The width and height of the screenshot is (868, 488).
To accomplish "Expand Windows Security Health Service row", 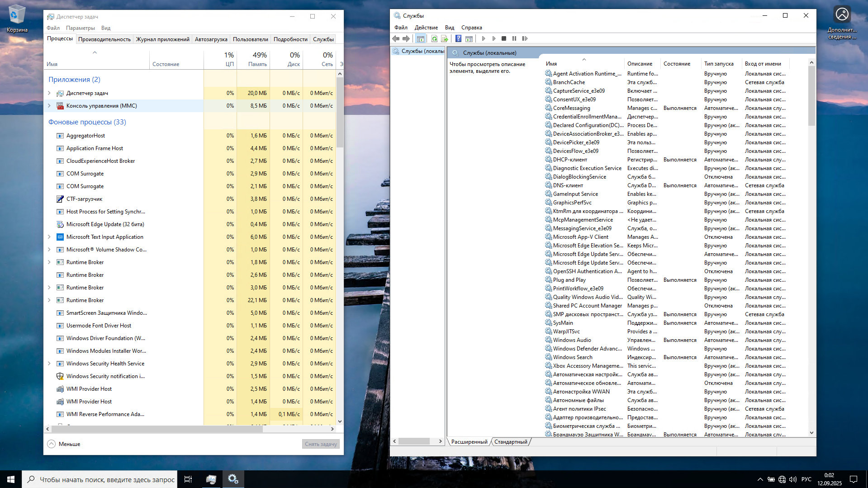I will point(49,364).
